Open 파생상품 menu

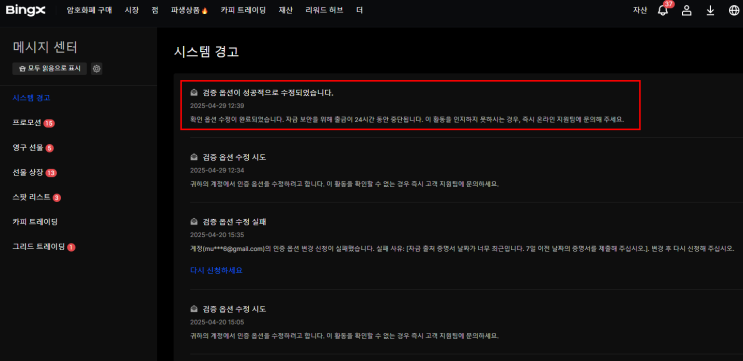190,10
